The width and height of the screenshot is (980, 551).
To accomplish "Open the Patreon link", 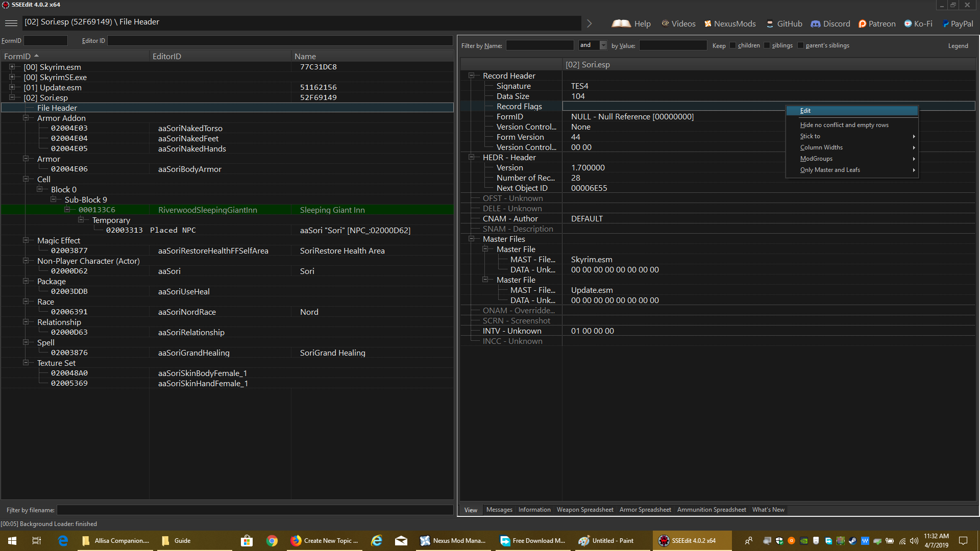I will (x=877, y=23).
